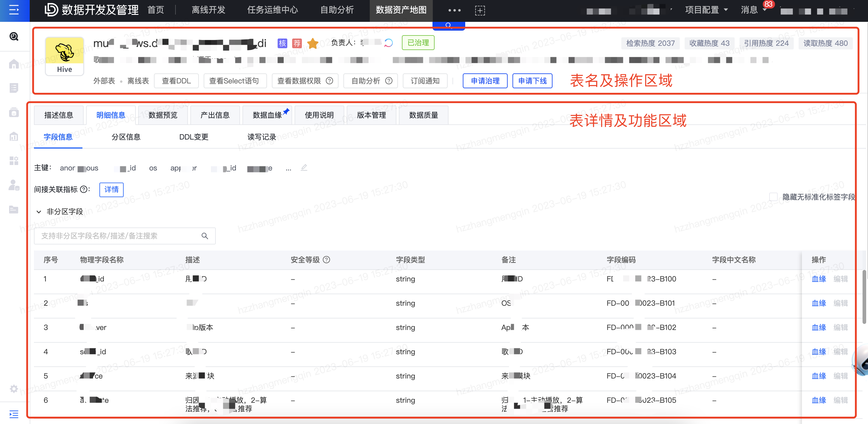Screen dimensions: 868x424
Task: Click 查看DDL button
Action: tap(176, 81)
